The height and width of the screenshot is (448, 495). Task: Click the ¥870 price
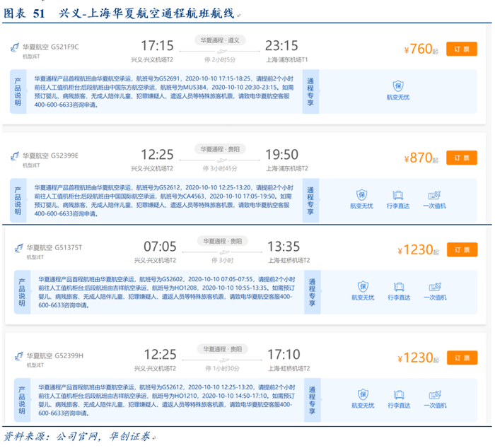421,158
